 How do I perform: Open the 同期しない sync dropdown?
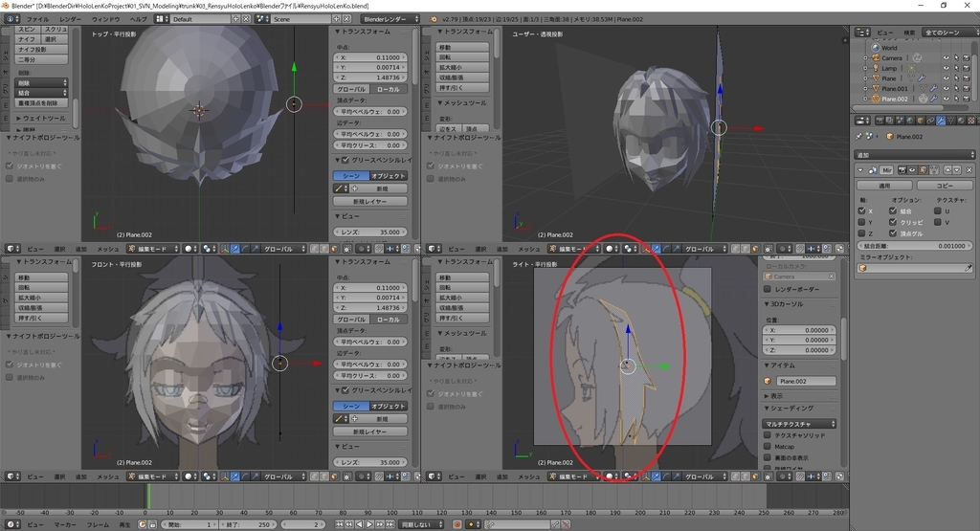(421, 524)
